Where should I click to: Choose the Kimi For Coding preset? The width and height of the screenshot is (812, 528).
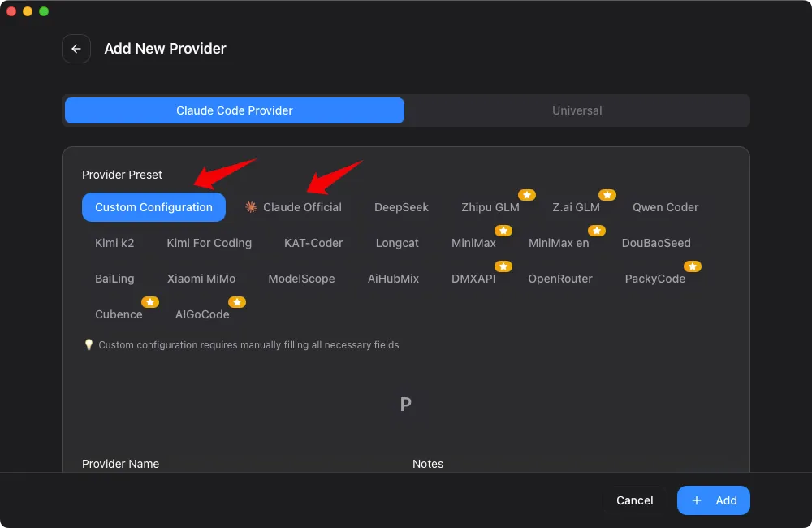[x=209, y=243]
